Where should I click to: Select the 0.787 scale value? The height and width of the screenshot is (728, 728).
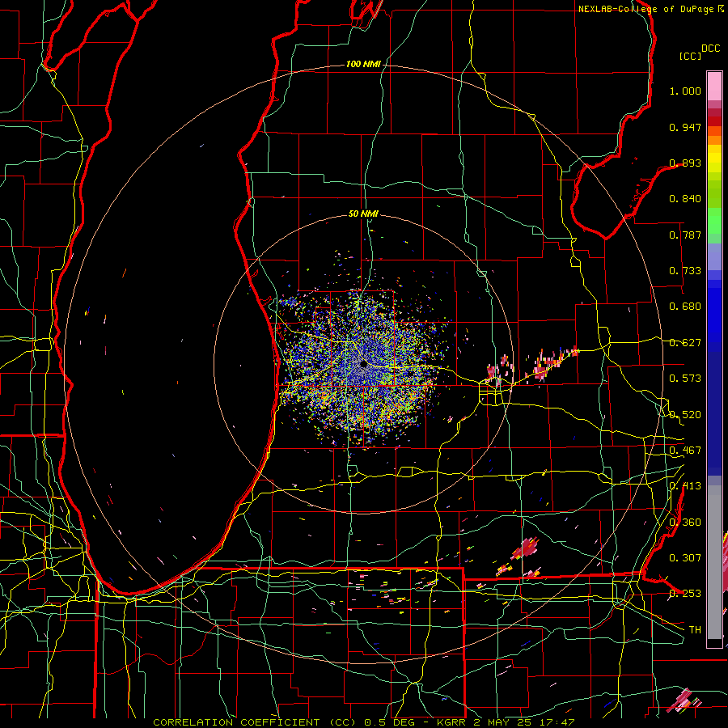[685, 235]
